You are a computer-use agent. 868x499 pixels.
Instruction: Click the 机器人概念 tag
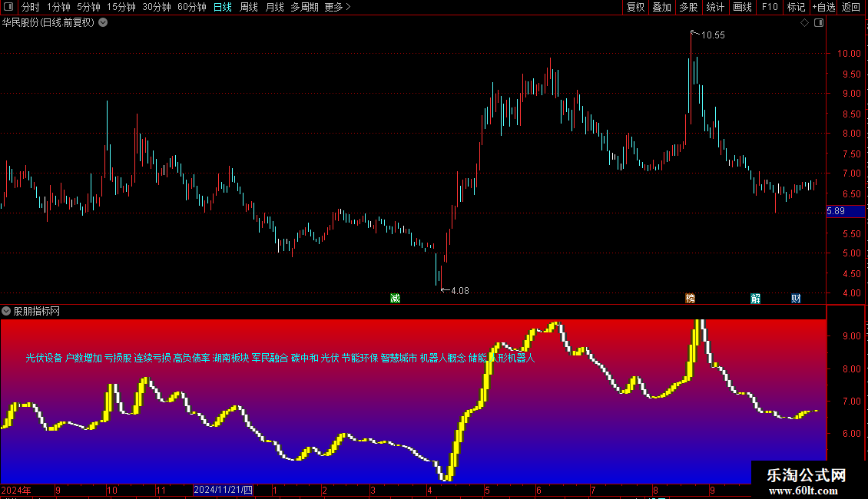click(x=443, y=358)
